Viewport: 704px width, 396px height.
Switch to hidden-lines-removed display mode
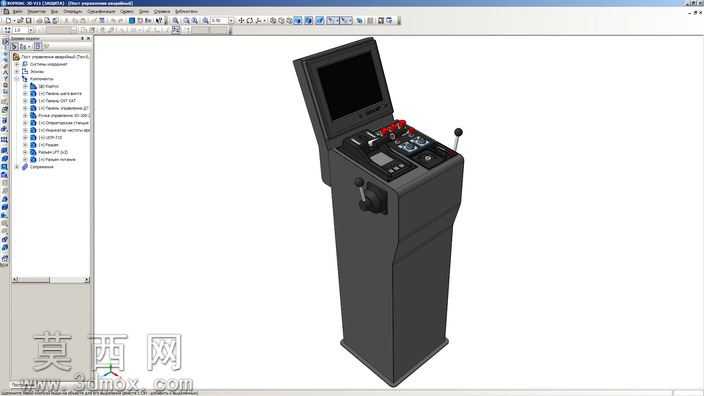coord(282,21)
